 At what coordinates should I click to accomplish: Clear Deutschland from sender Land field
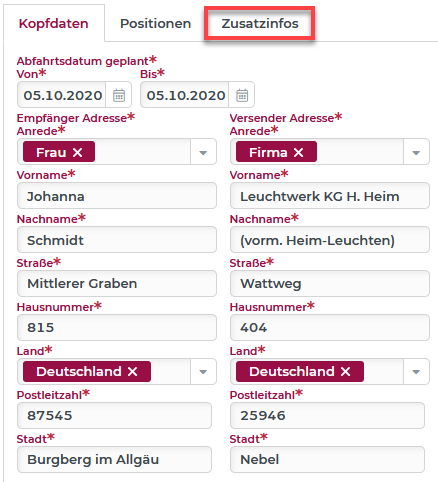click(x=345, y=371)
